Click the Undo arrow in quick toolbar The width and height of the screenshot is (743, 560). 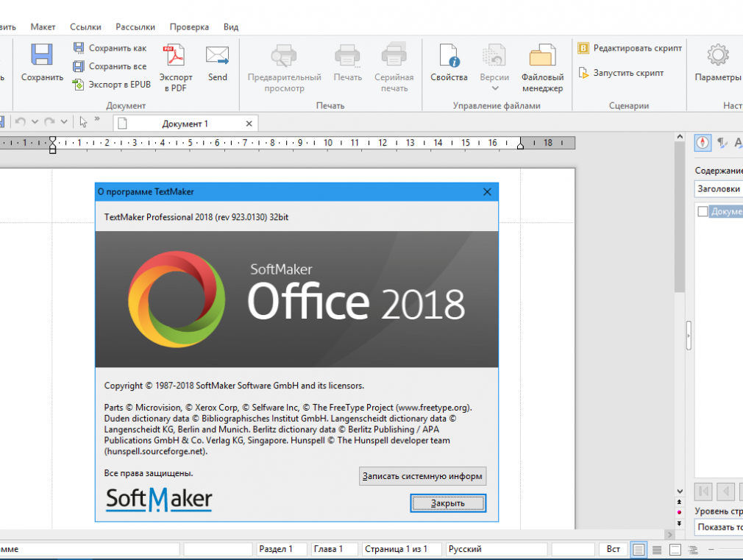point(20,122)
